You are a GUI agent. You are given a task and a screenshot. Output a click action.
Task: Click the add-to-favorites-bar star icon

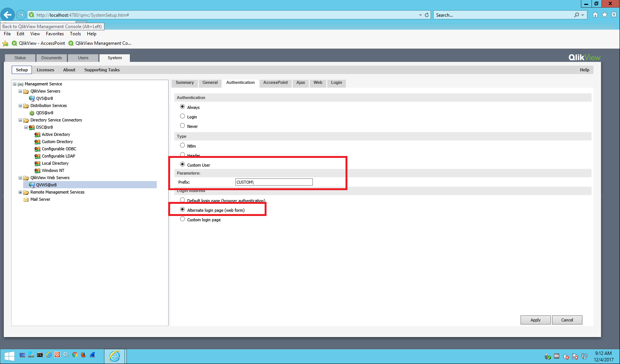pyautogui.click(x=5, y=43)
